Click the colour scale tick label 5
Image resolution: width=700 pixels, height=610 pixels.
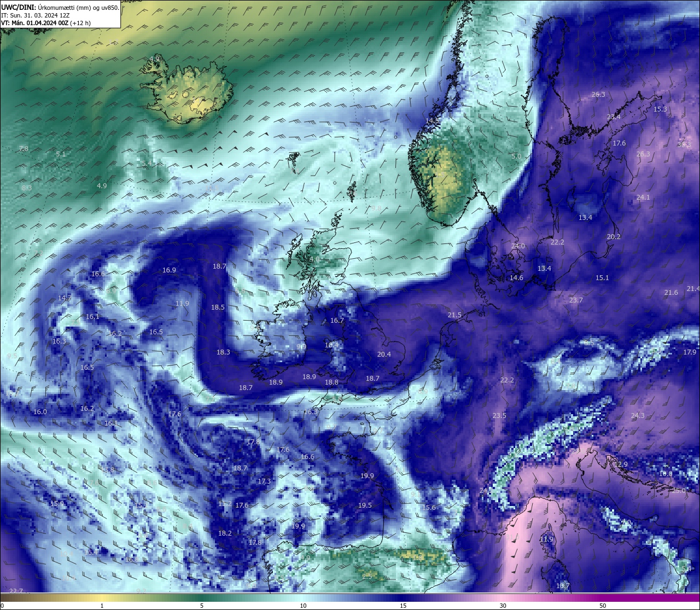click(202, 606)
